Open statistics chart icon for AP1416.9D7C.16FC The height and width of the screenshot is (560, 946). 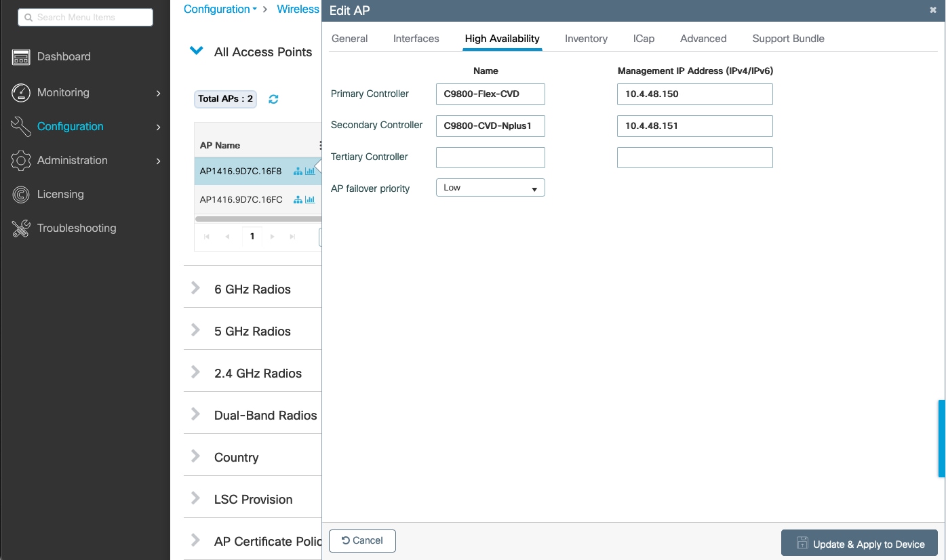[x=310, y=200]
